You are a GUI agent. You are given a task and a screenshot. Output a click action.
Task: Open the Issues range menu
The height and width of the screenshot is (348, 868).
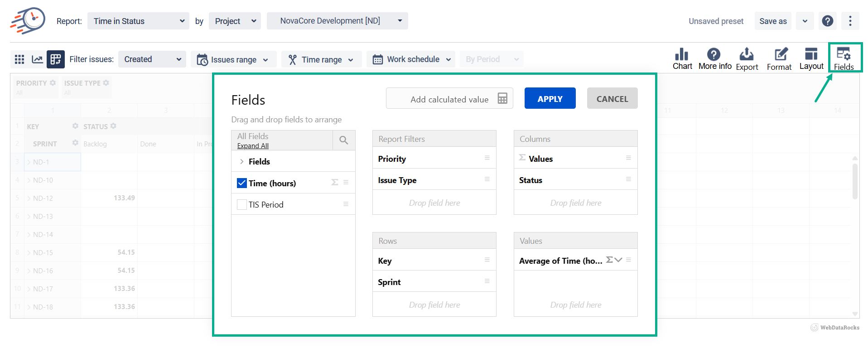[233, 59]
